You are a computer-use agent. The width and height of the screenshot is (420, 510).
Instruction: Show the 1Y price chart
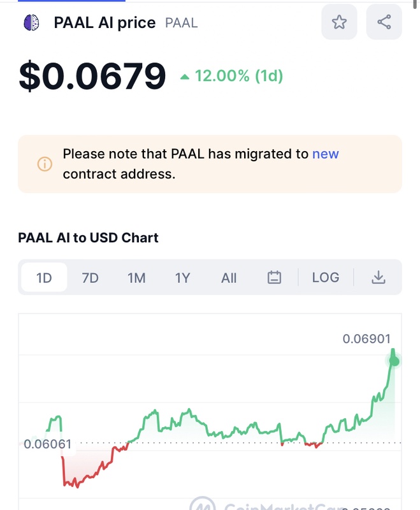pos(182,278)
